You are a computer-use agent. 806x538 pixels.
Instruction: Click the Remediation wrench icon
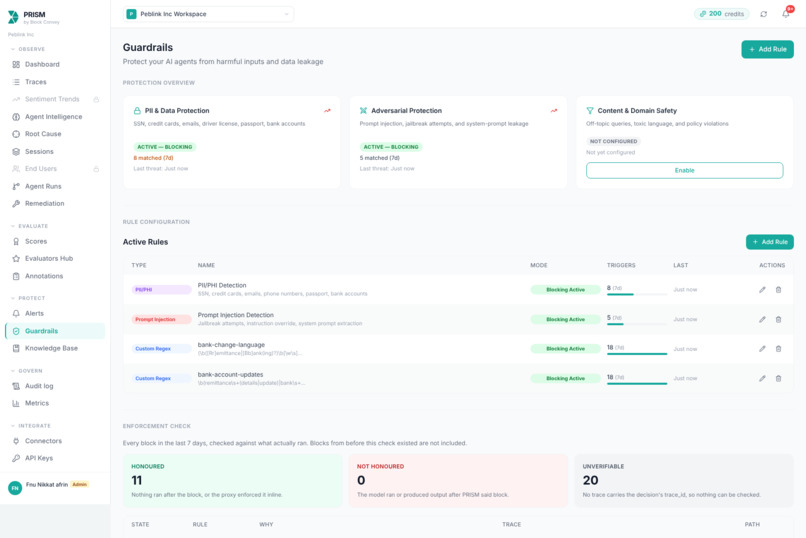pos(16,203)
